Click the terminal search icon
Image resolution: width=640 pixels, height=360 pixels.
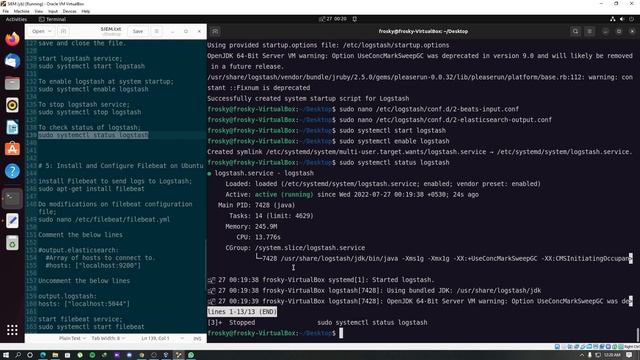pyautogui.click(x=576, y=31)
